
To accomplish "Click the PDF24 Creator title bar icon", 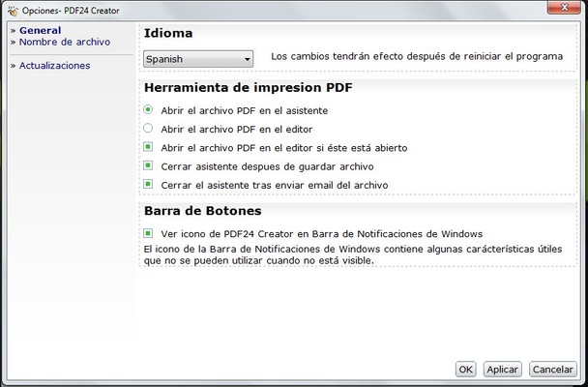I will [14, 11].
